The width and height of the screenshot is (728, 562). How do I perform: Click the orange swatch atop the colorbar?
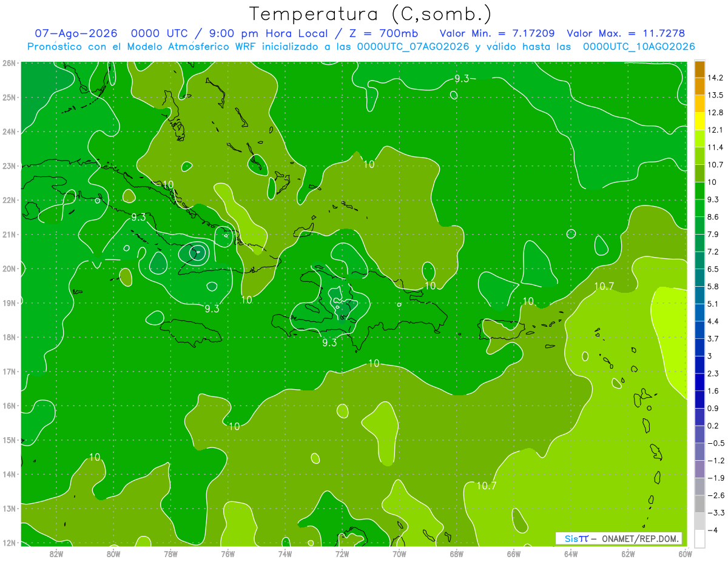pos(699,69)
